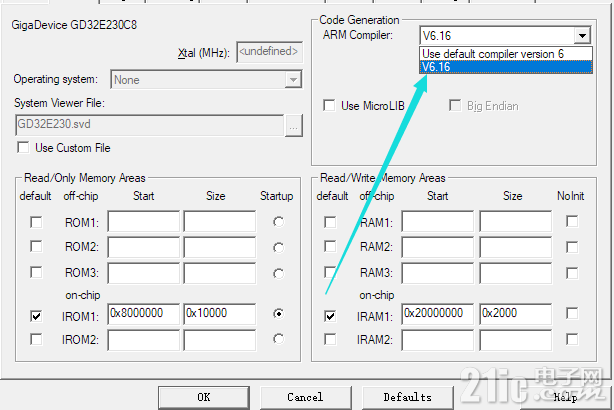This screenshot has height=410, width=614.
Task: Click the Cancel button
Action: click(305, 397)
